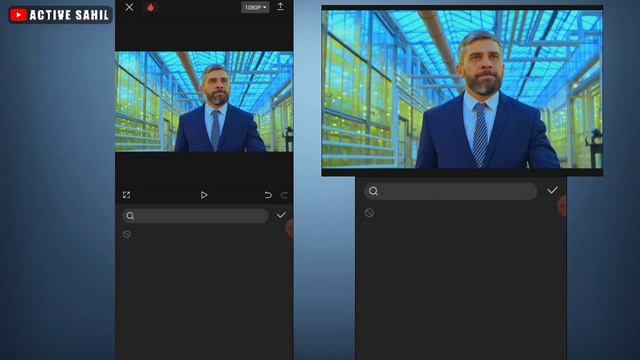The image size is (640, 360).
Task: Redo the last undone edit
Action: [x=284, y=195]
